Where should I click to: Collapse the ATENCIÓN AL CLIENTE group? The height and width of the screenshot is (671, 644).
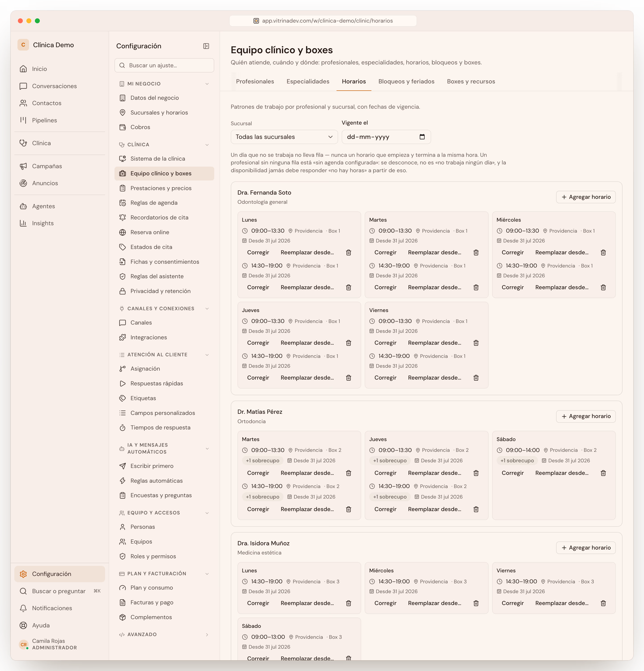[x=164, y=355]
